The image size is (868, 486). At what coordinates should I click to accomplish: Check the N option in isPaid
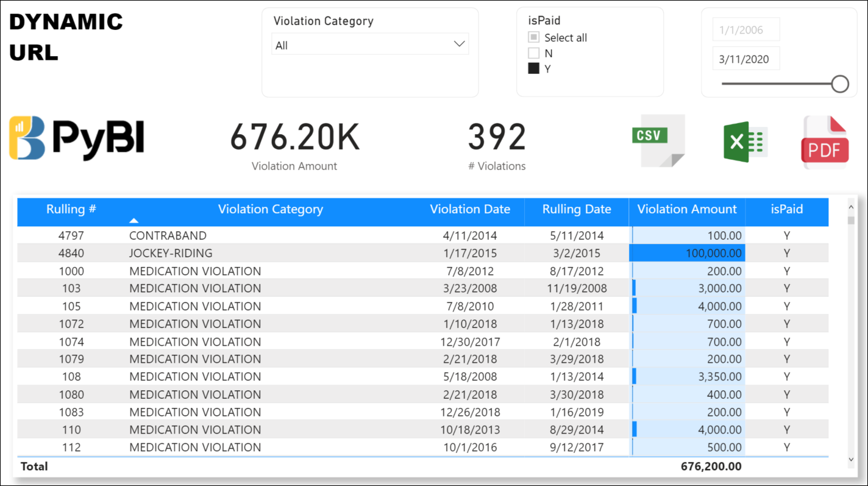(534, 54)
